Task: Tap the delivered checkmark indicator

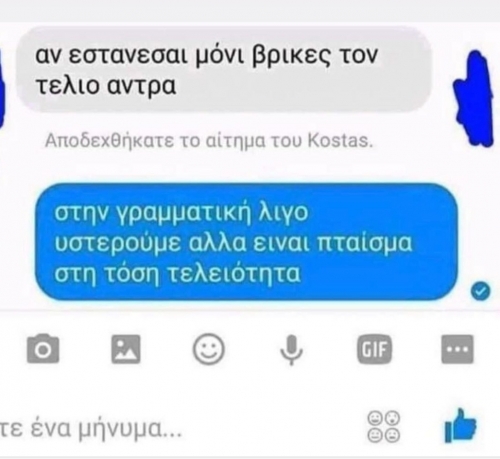Action: pos(481,291)
